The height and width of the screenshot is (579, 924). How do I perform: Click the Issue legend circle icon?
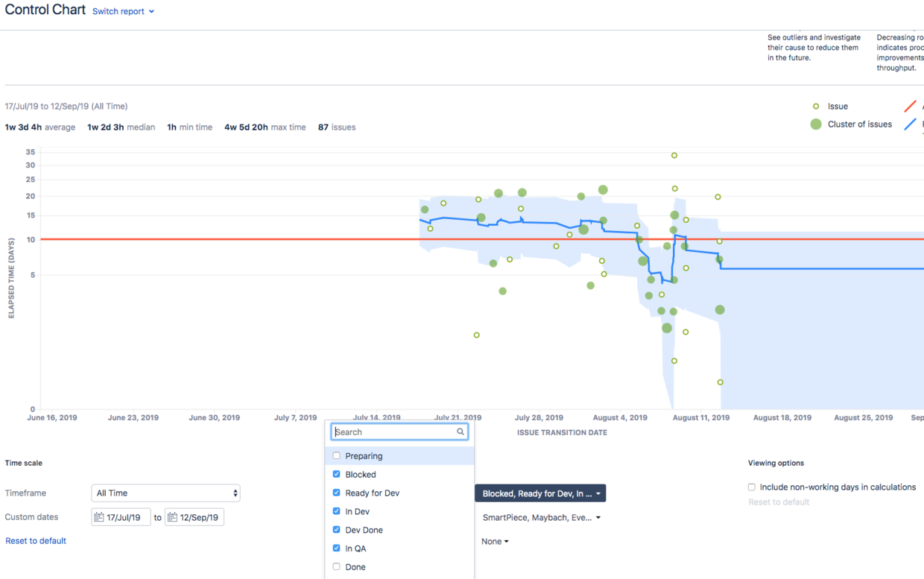816,107
